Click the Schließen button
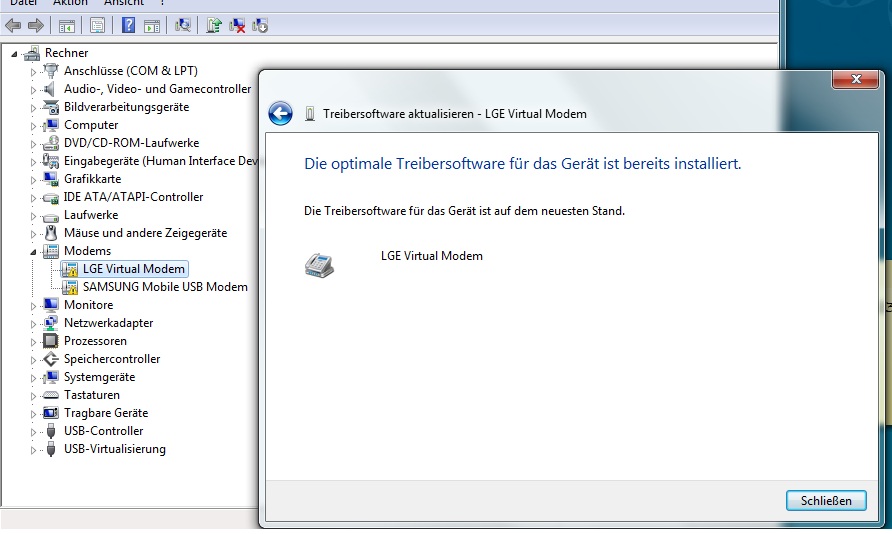892x534 pixels. tap(826, 500)
